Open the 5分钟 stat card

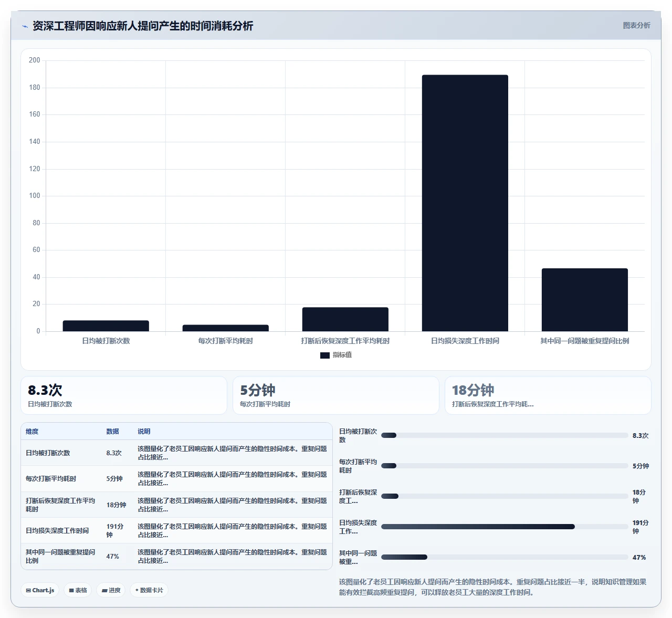click(x=336, y=395)
